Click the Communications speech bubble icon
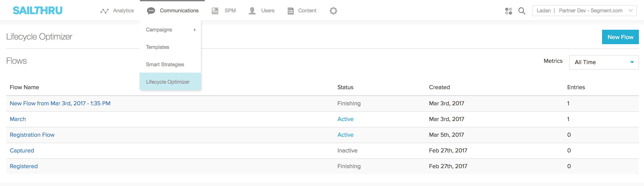The image size is (644, 186). tap(151, 11)
